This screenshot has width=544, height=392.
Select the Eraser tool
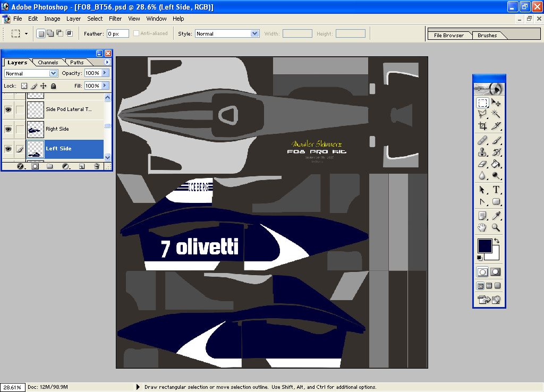(482, 164)
